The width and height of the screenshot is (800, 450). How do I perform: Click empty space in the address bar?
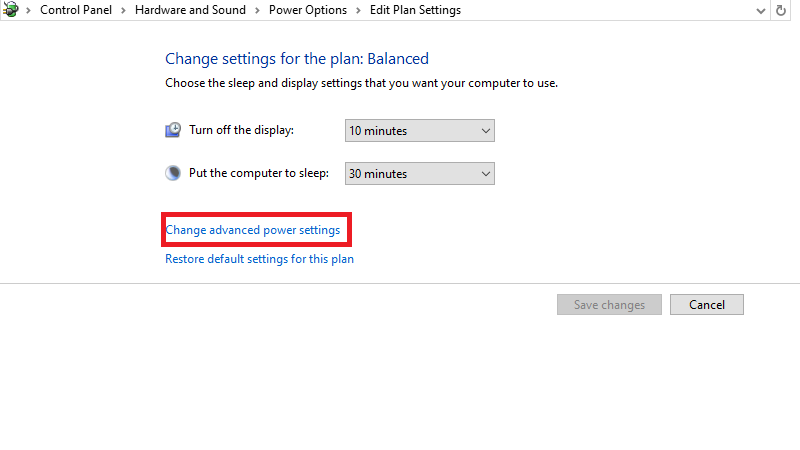(x=600, y=10)
